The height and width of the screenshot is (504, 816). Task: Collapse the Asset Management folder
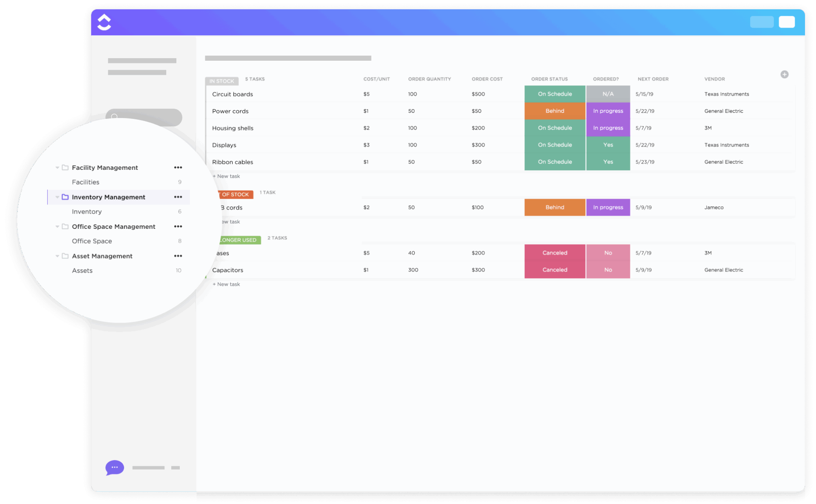57,256
